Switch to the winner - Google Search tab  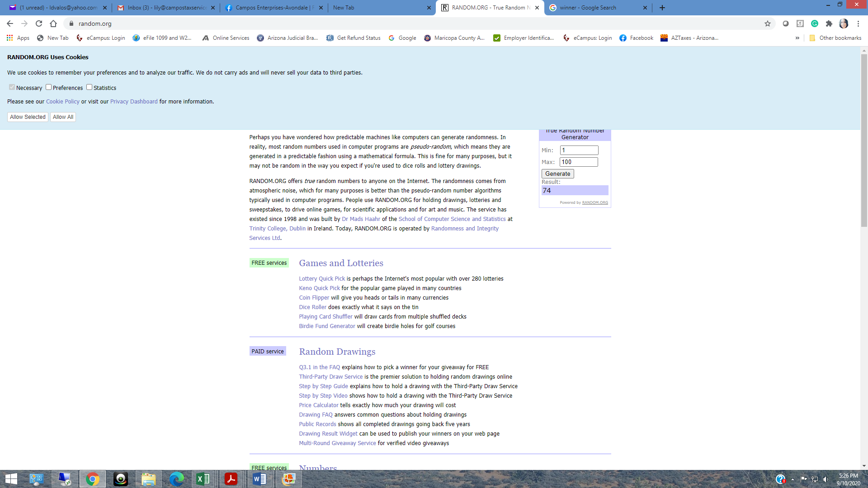coord(588,8)
